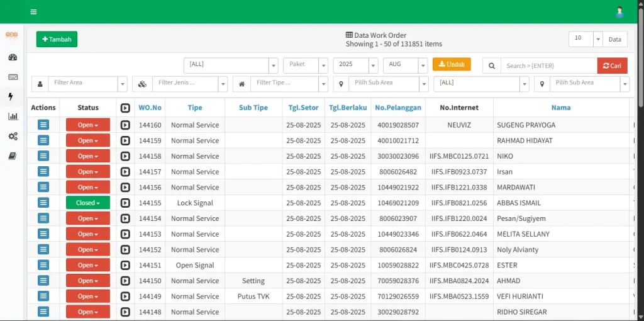Open the keyboard sidebar icon
The image size is (644, 321).
pos(13,77)
